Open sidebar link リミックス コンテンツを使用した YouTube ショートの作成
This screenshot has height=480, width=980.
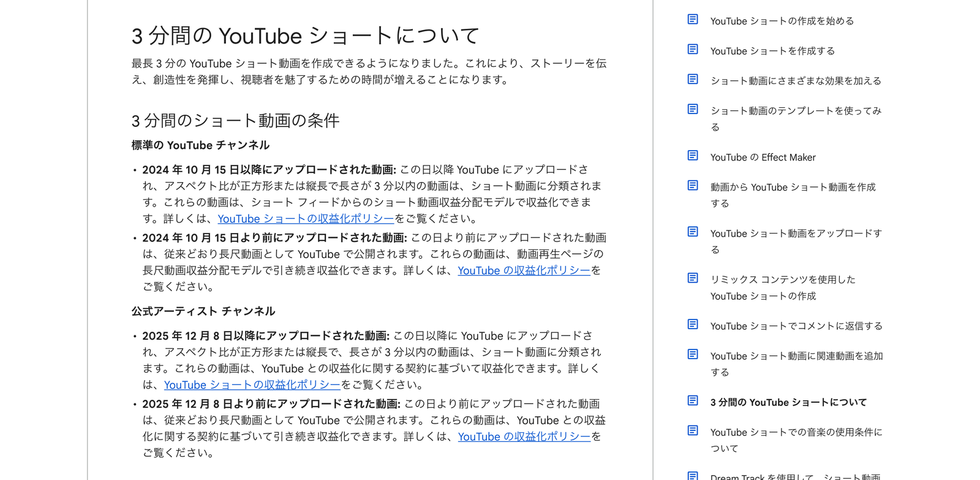(783, 288)
